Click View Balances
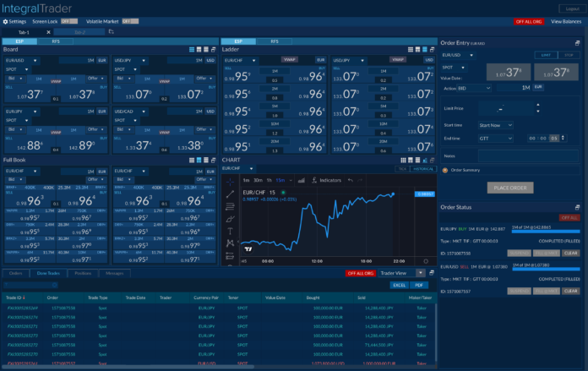The height and width of the screenshot is (371, 588). point(566,21)
